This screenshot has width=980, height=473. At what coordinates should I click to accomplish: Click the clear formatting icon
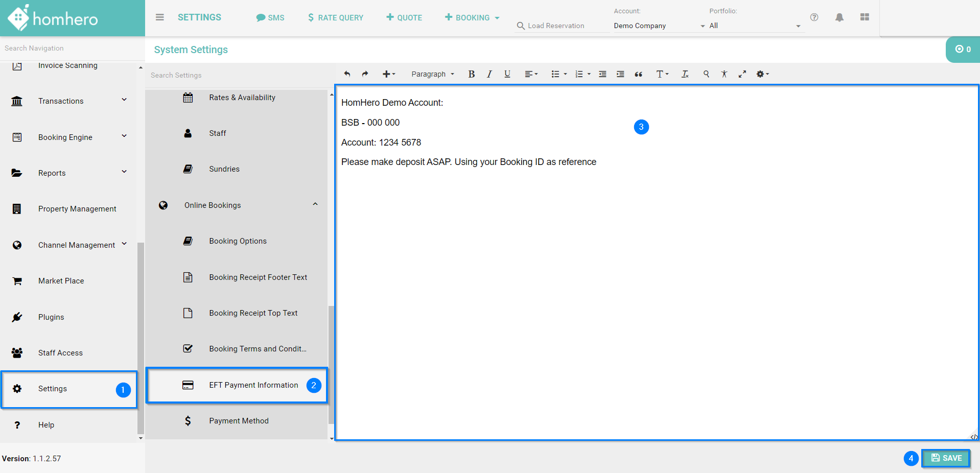(x=685, y=74)
